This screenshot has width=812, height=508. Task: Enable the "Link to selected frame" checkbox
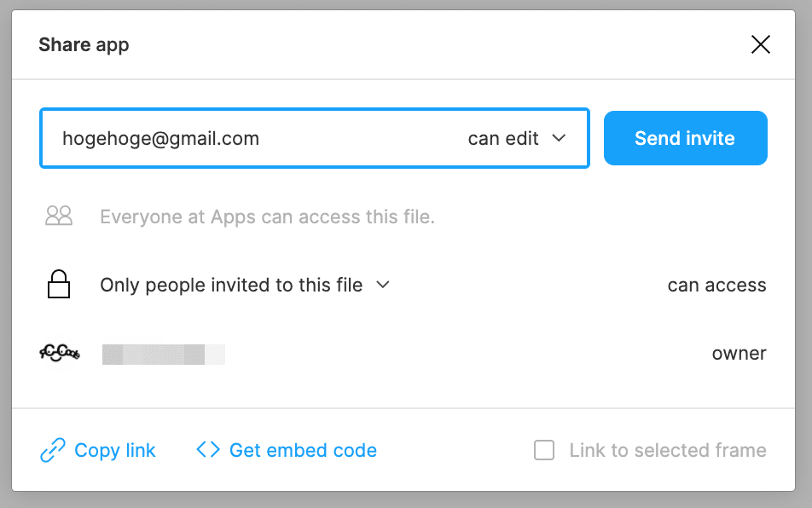(544, 450)
